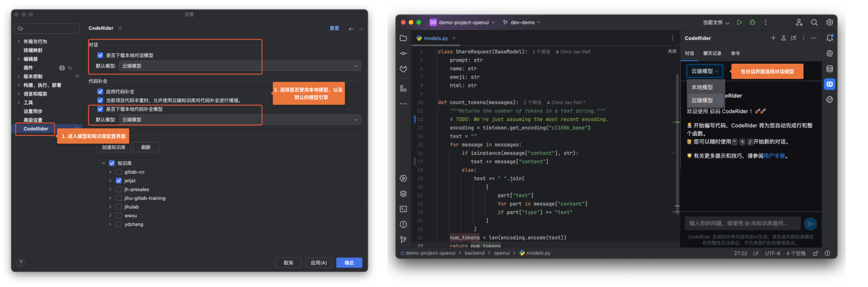868x287 pixels.
Task: Send the chat message arrow button
Action: [810, 224]
